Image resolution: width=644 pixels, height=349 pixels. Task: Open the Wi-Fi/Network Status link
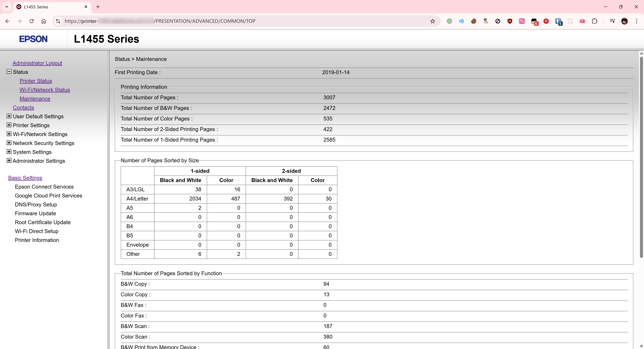45,90
